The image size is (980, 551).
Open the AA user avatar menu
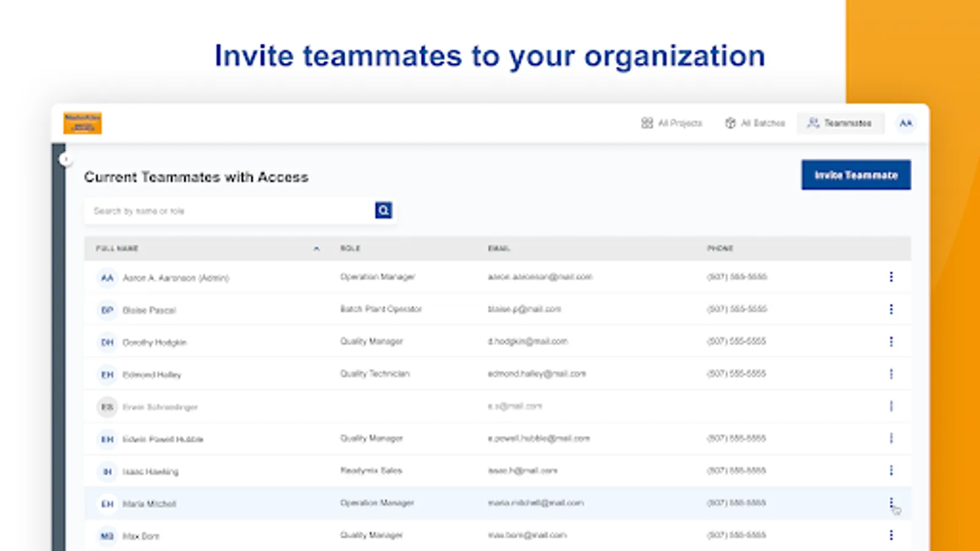click(x=905, y=123)
